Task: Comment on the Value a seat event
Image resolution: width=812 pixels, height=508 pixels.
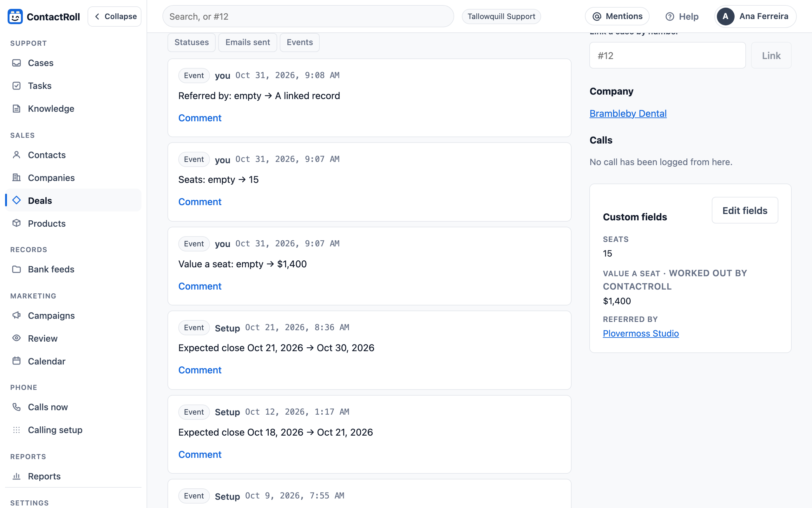Action: pos(200,286)
